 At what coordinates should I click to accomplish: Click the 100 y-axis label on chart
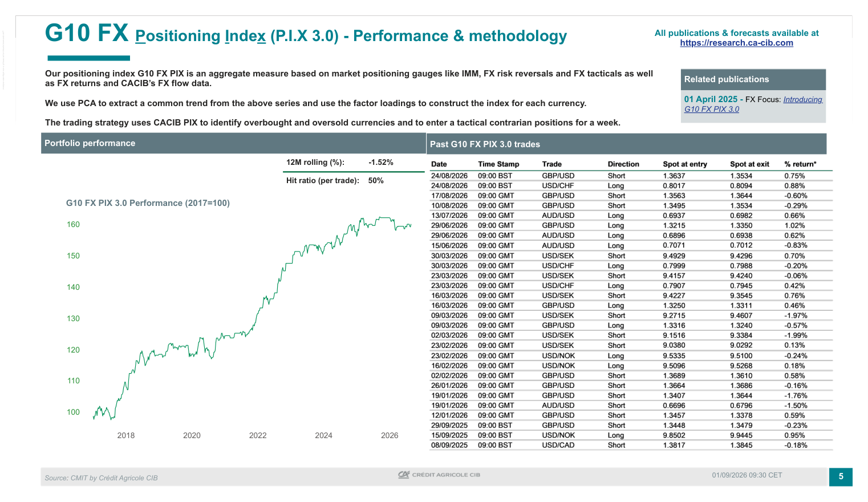tap(74, 412)
